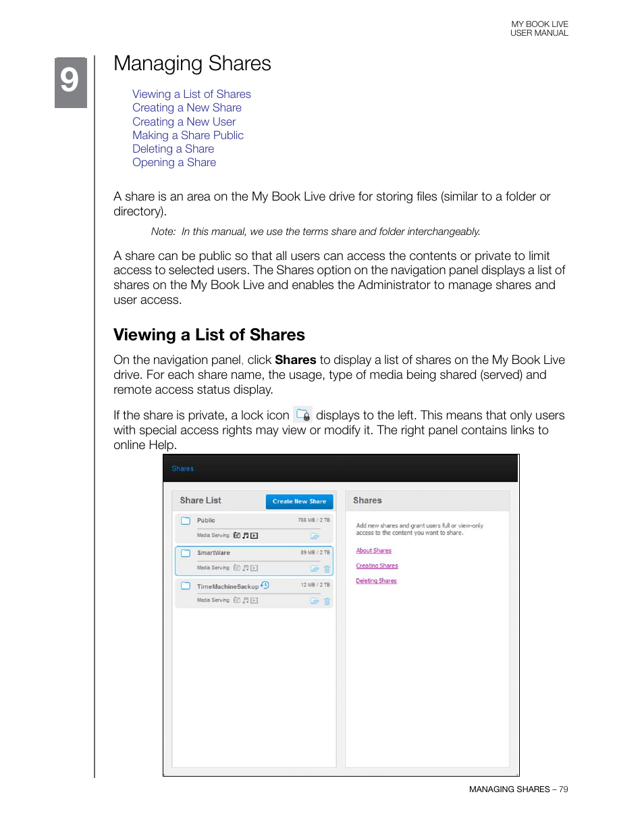Click the SmartWare share folder icon
This screenshot has width=644, height=834.
(186, 552)
